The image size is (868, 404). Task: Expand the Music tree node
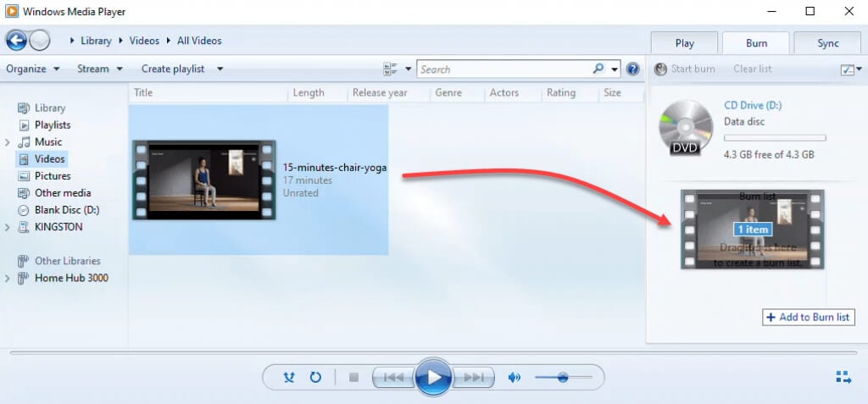click(x=7, y=143)
